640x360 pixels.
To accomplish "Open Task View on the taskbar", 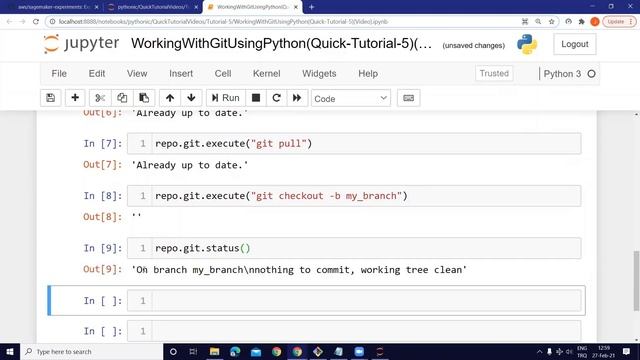I will click(193, 351).
